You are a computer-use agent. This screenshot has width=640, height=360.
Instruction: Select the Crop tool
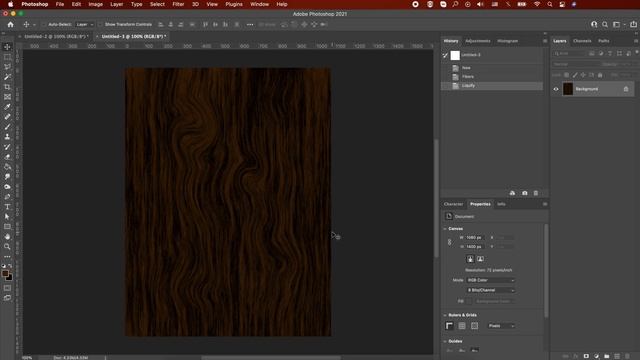tap(7, 87)
